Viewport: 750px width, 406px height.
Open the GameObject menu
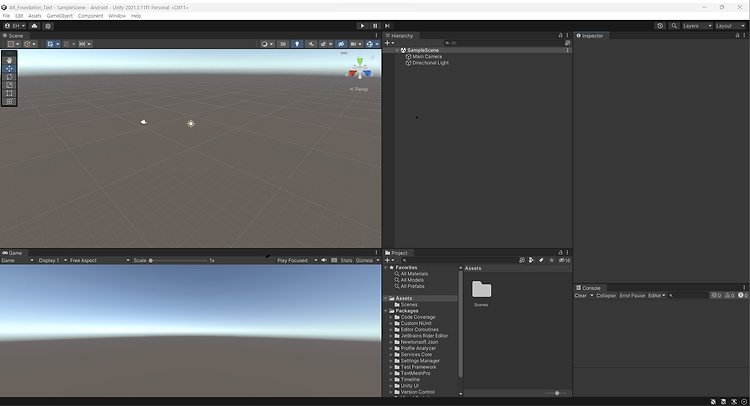[60, 16]
